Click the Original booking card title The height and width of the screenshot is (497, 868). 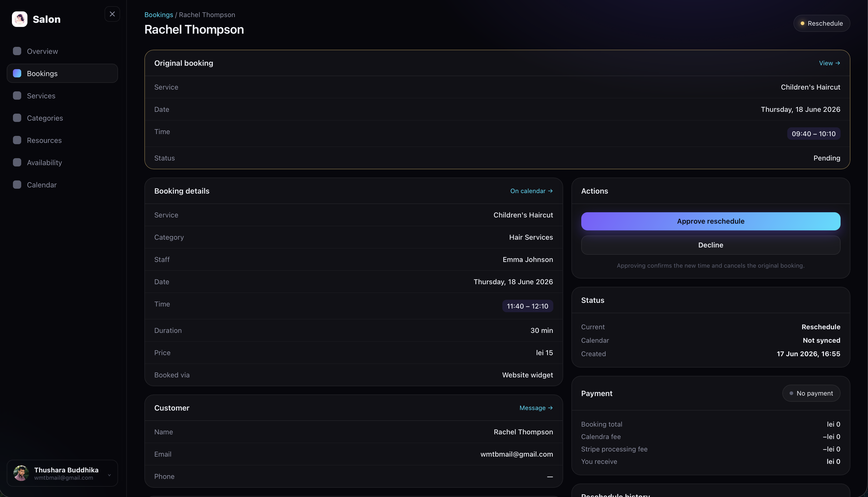183,63
